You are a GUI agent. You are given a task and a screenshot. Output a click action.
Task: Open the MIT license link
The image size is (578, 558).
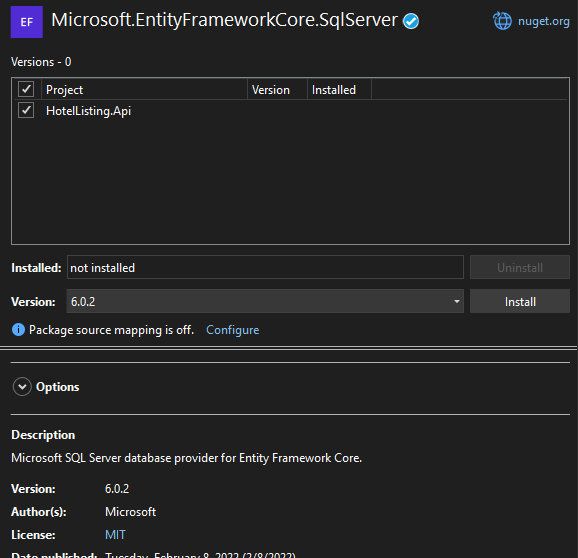115,534
